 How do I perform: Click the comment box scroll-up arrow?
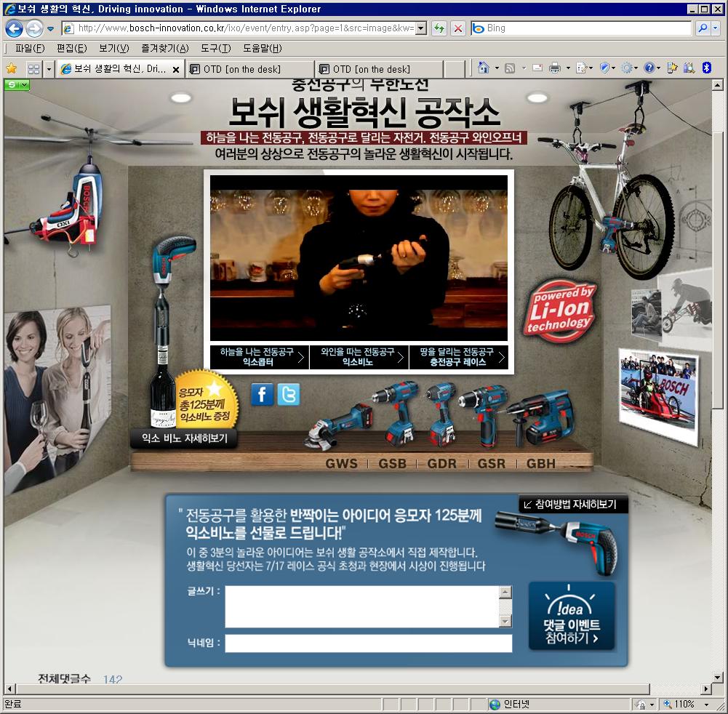505,592
